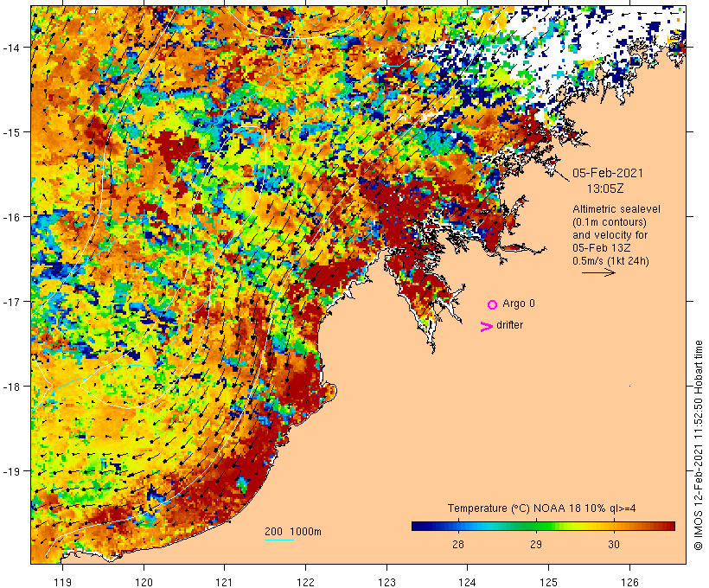
Task: Click the magenta drifter arrowhead legend symbol
Action: (x=486, y=327)
